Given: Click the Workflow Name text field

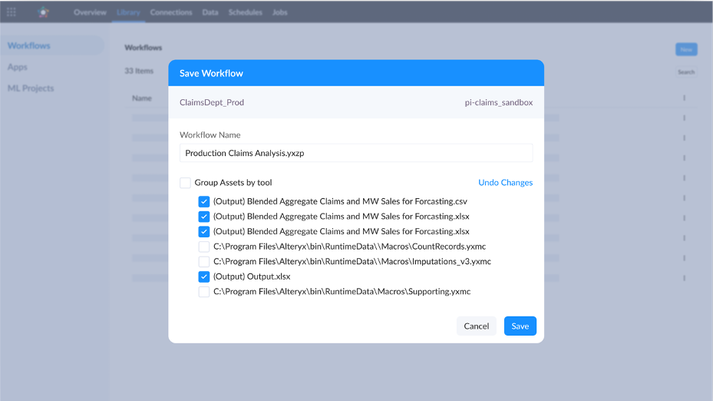Looking at the screenshot, I should 356,153.
